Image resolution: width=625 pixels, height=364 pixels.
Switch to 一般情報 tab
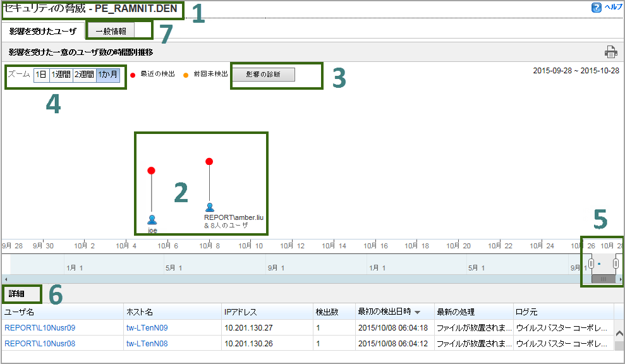point(111,30)
